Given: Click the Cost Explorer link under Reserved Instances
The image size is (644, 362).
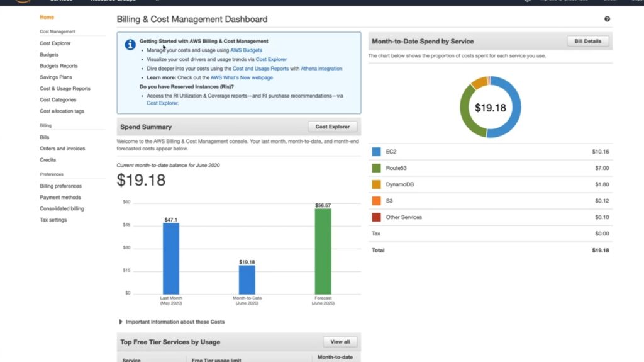Looking at the screenshot, I should 162,103.
